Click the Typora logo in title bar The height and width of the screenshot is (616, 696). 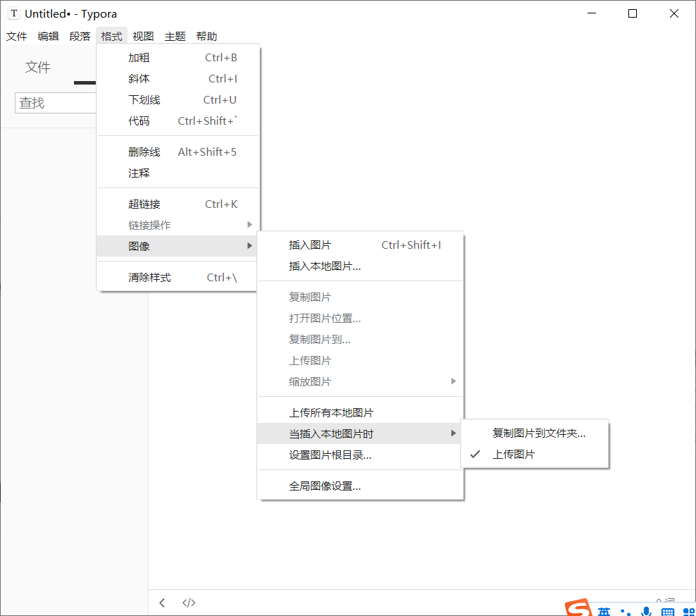pos(13,13)
